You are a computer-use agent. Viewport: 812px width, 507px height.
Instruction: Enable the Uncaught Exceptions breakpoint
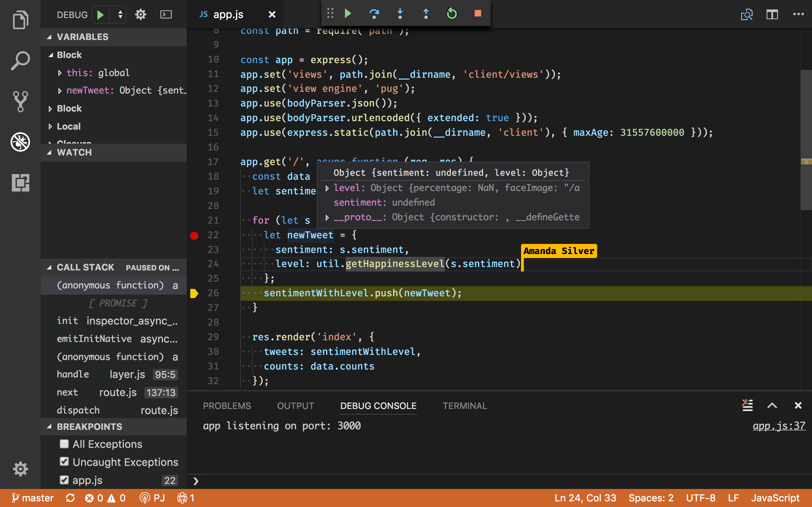(64, 462)
